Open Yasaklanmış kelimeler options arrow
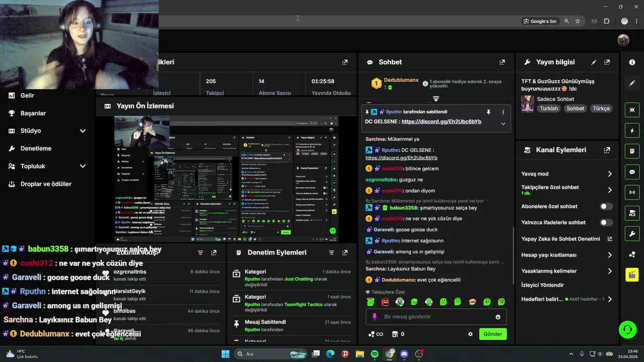This screenshot has height=362, width=644. click(610, 271)
